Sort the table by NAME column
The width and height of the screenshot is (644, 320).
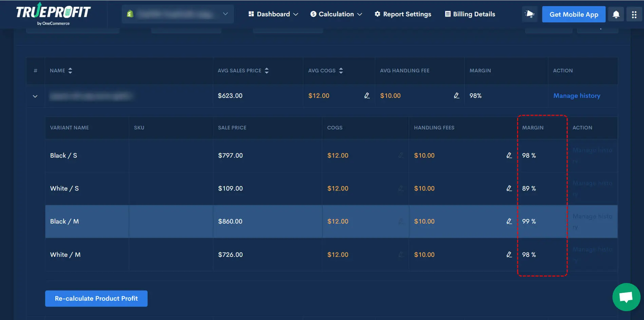coord(70,71)
